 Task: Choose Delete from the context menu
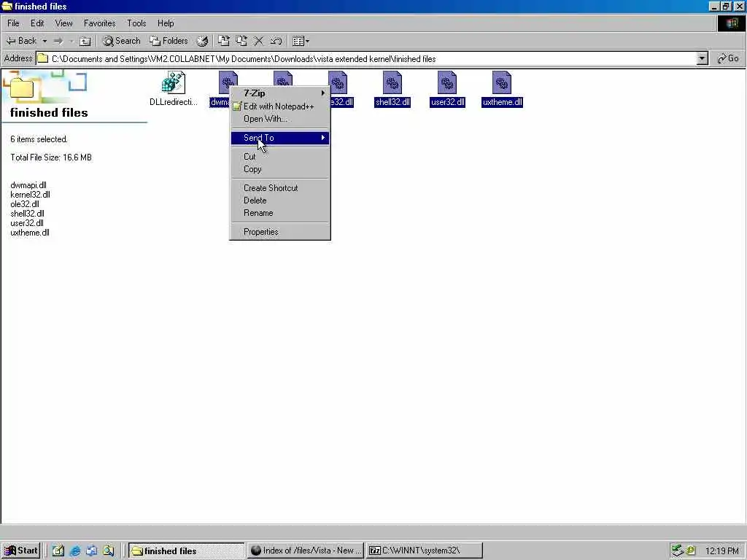tap(279, 201)
